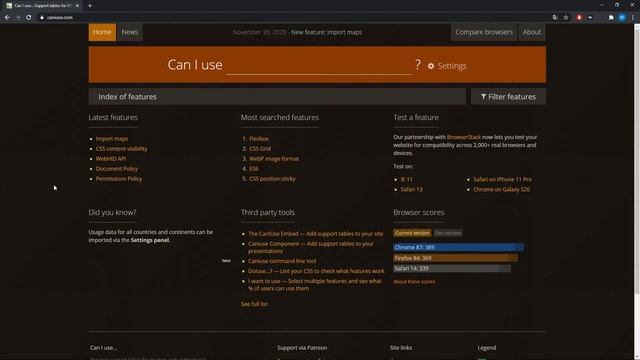Open the Chrome three-dot menu
This screenshot has width=640, height=360.
[x=633, y=18]
